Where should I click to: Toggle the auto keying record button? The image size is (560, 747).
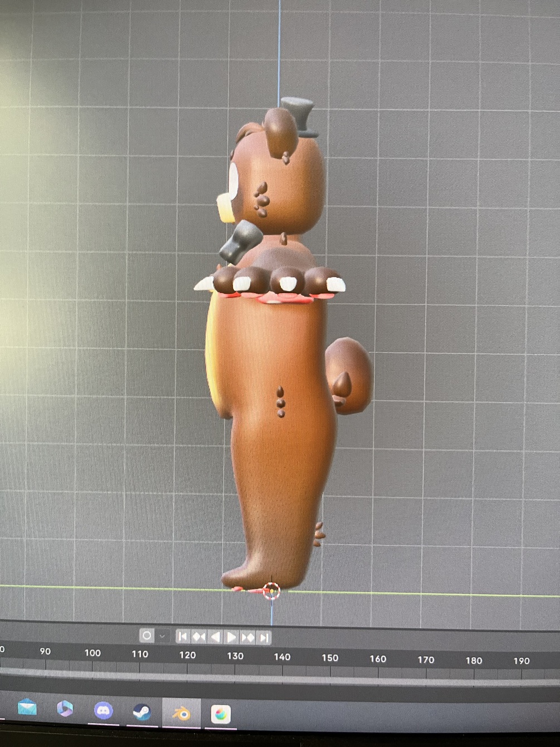(x=147, y=635)
